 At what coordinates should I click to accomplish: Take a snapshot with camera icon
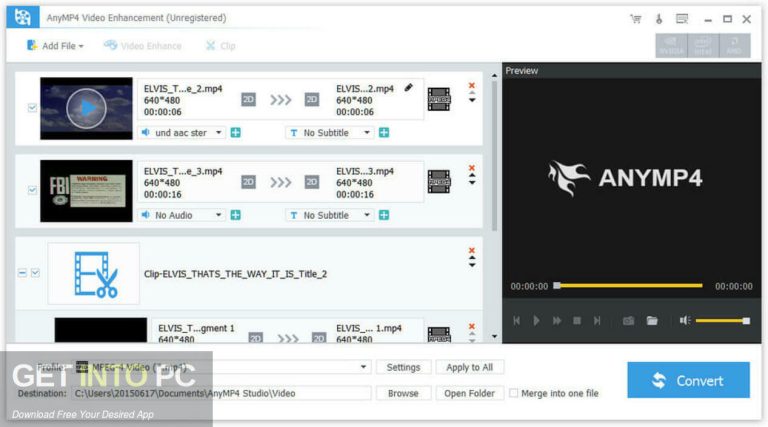pos(628,321)
